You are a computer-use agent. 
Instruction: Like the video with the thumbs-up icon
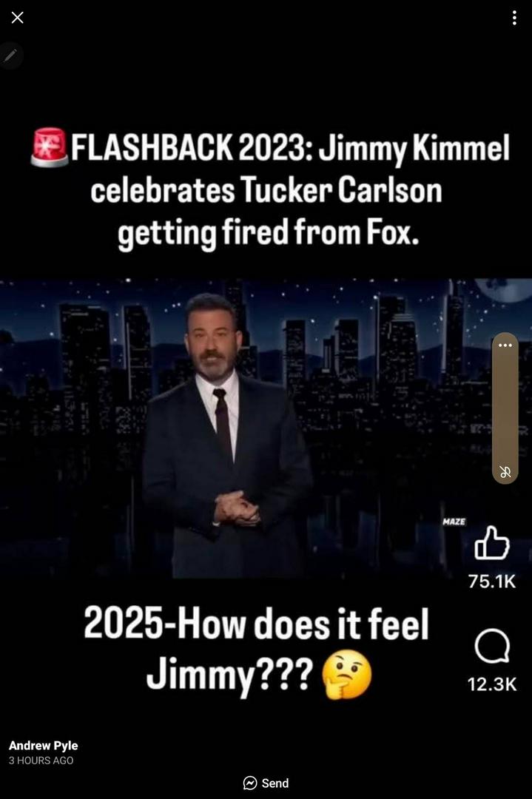click(x=492, y=543)
